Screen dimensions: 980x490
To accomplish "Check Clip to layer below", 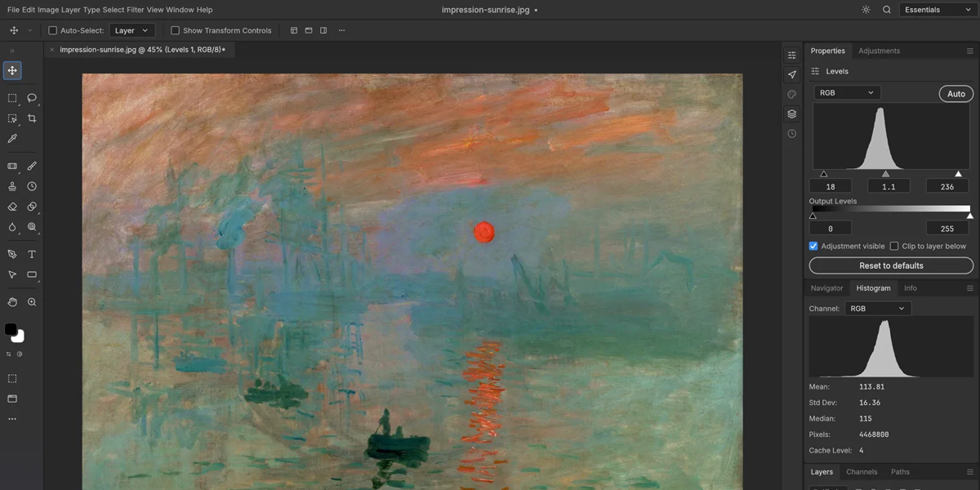I will [894, 246].
